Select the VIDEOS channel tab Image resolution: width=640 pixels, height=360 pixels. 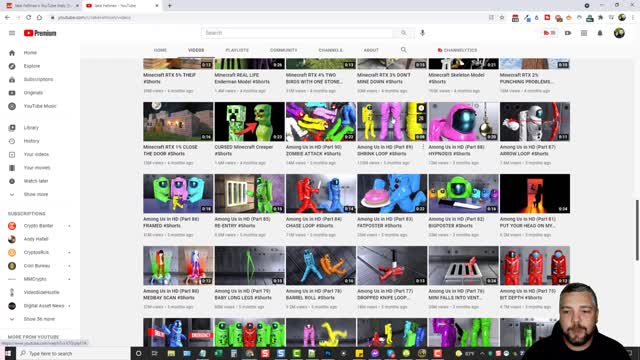point(196,50)
